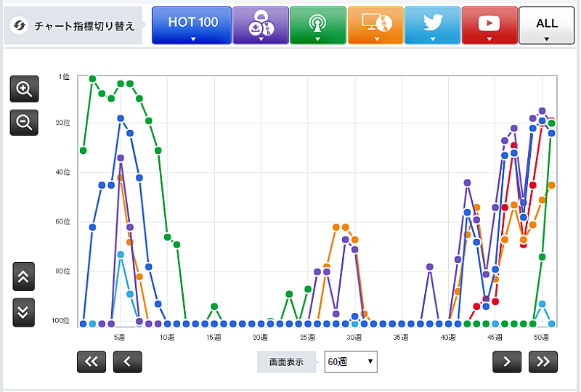
Task: Click the 25週 x-axis label
Action: [306, 338]
